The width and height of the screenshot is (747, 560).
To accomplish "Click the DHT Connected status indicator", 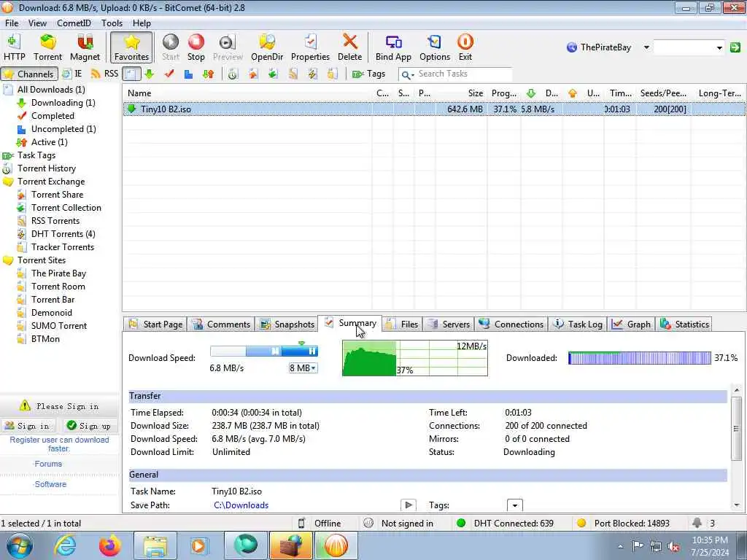I will click(x=505, y=524).
